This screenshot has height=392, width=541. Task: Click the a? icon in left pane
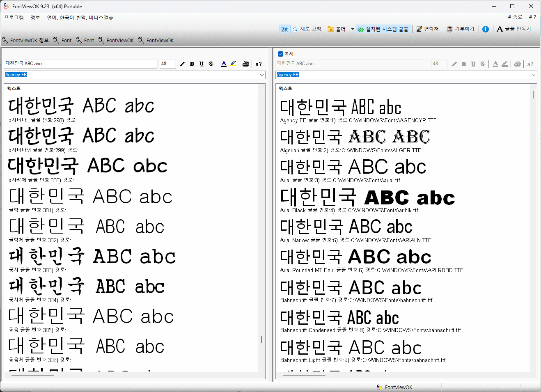(259, 64)
